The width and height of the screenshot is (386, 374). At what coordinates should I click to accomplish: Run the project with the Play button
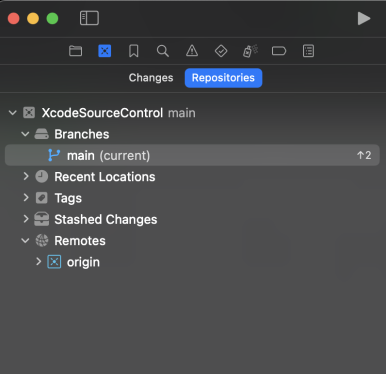click(364, 18)
